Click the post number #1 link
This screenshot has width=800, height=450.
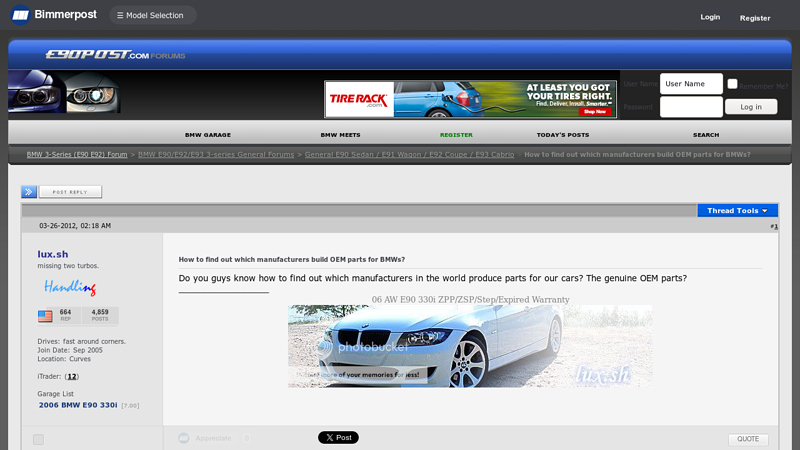pyautogui.click(x=774, y=226)
